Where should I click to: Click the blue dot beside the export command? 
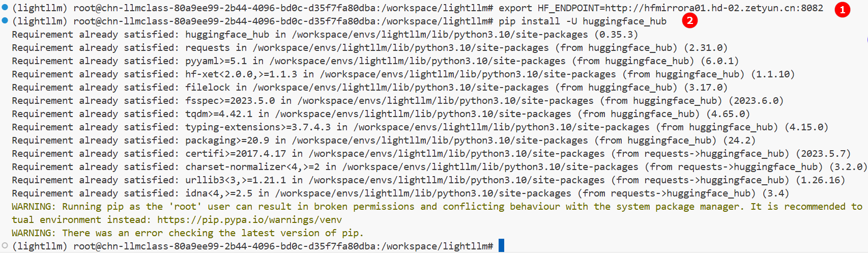pos(5,7)
